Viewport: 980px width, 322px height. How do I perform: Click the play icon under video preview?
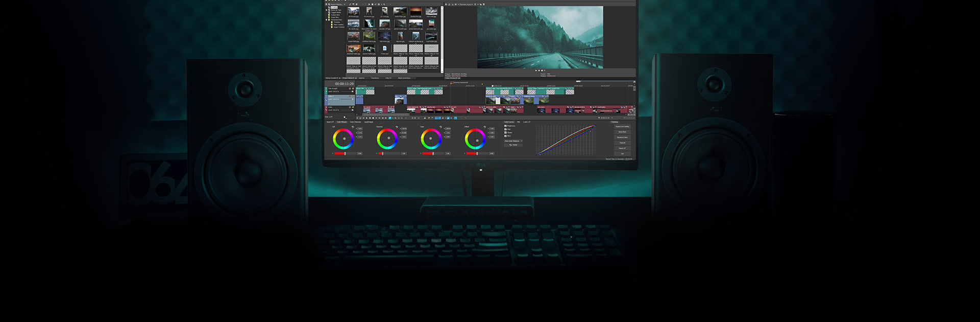pos(536,71)
